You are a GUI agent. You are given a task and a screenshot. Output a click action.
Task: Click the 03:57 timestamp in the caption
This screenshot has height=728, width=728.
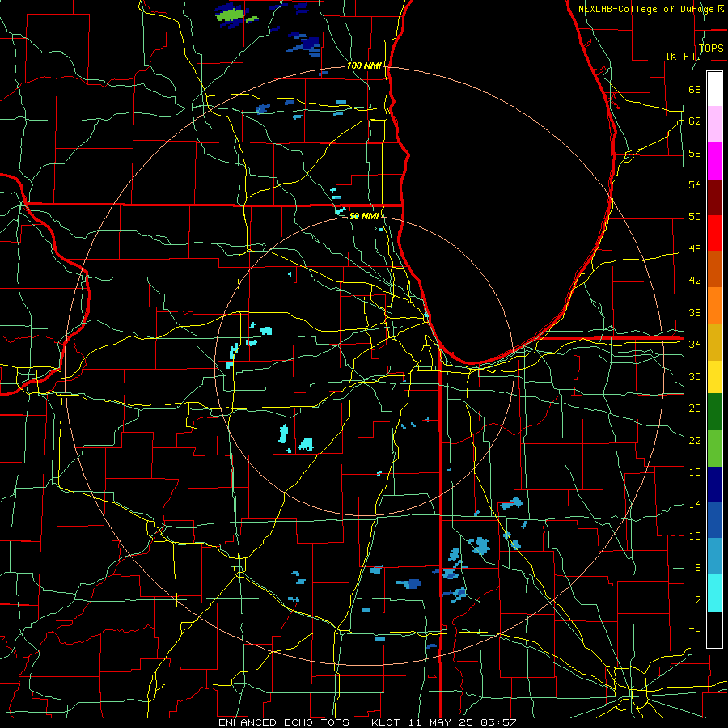498,722
